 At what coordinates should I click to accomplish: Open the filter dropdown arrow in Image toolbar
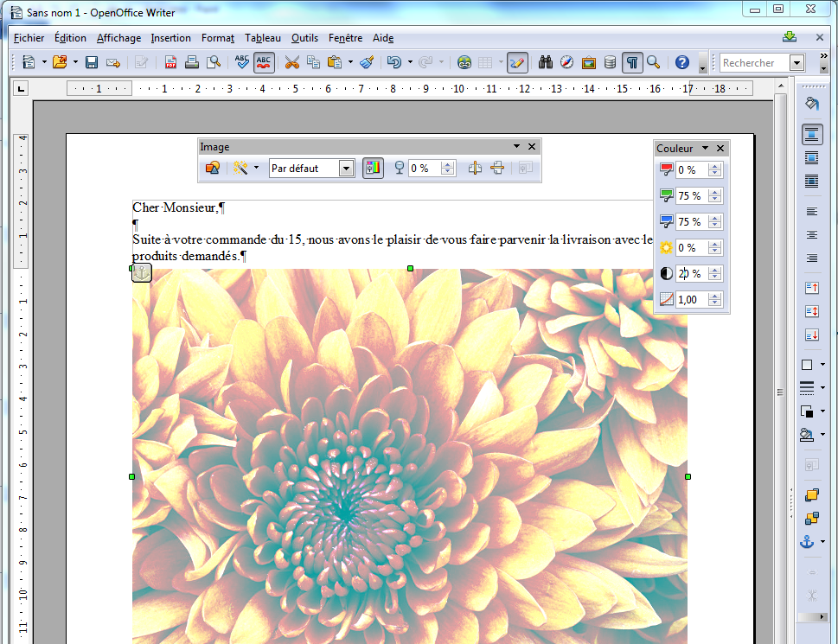[x=256, y=169]
